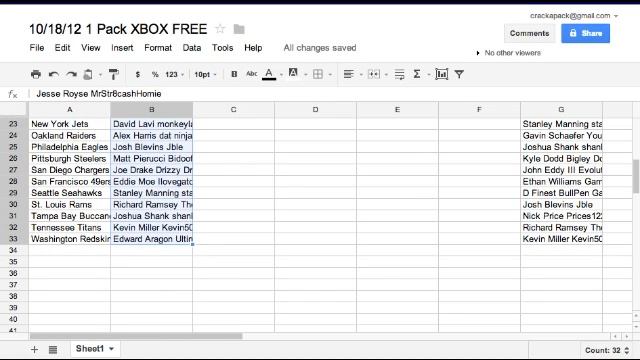
Task: Open the 10pt font size dropdown
Action: (205, 74)
